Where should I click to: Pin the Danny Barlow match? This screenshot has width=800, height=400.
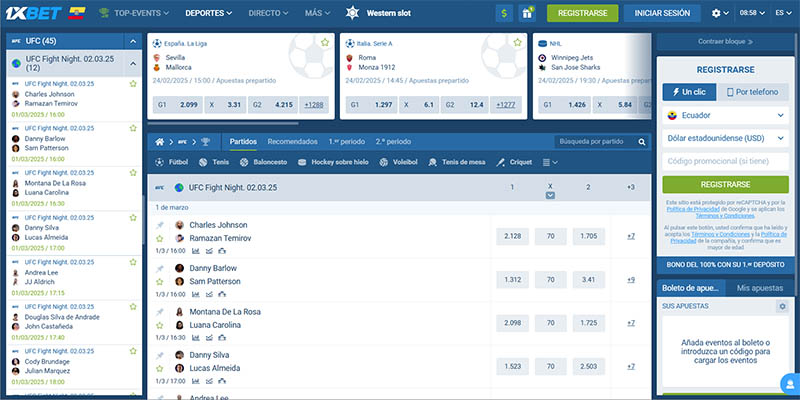[160, 268]
